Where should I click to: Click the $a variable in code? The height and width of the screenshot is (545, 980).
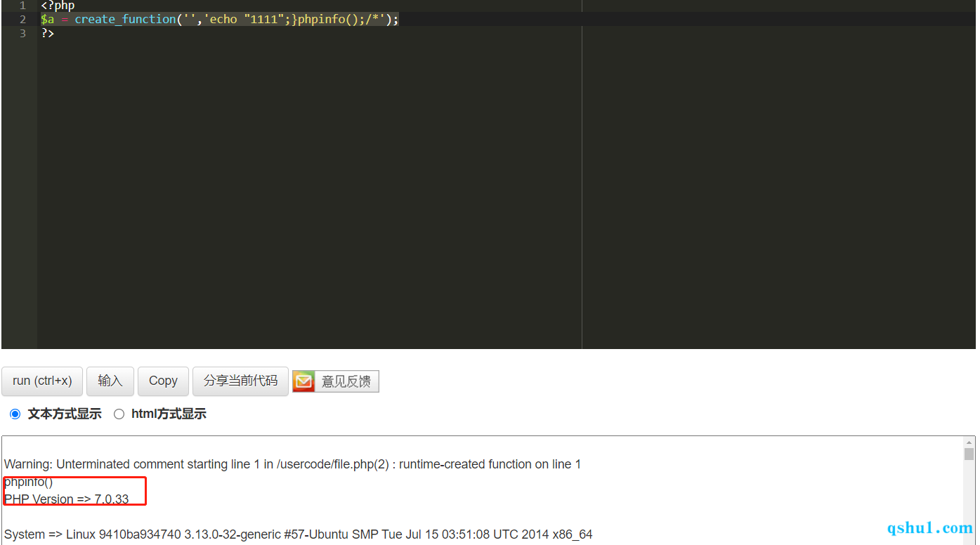47,20
